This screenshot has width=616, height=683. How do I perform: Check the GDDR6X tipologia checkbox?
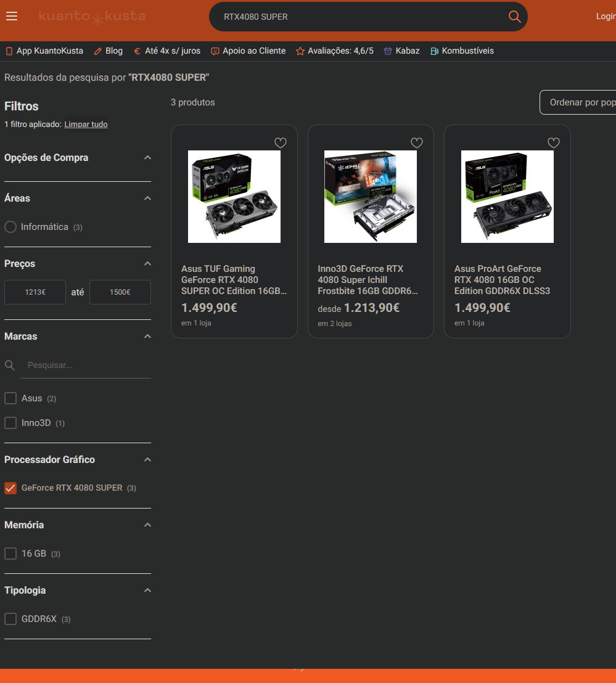pos(10,618)
